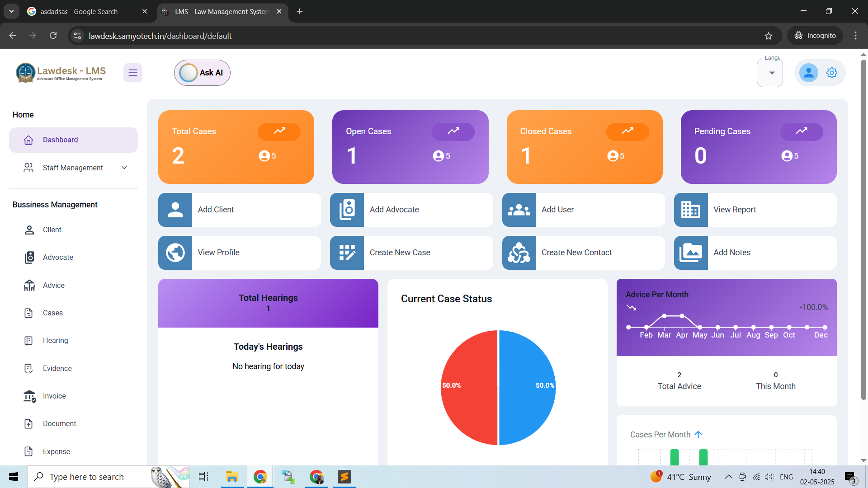Click the Ask AI button
Screen dimensions: 868x488
coord(202,72)
